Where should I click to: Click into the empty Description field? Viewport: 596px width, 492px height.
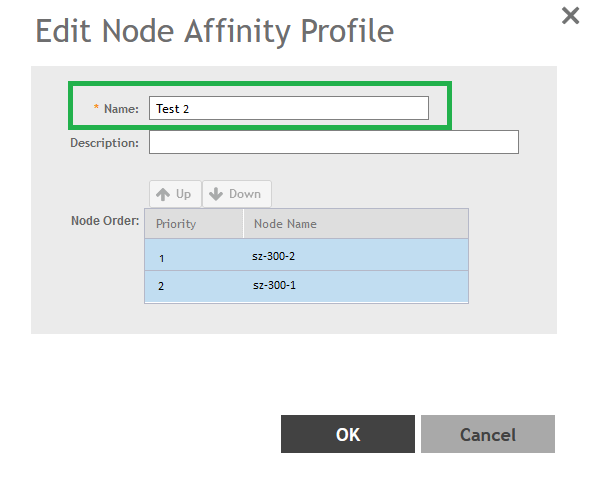click(x=334, y=142)
